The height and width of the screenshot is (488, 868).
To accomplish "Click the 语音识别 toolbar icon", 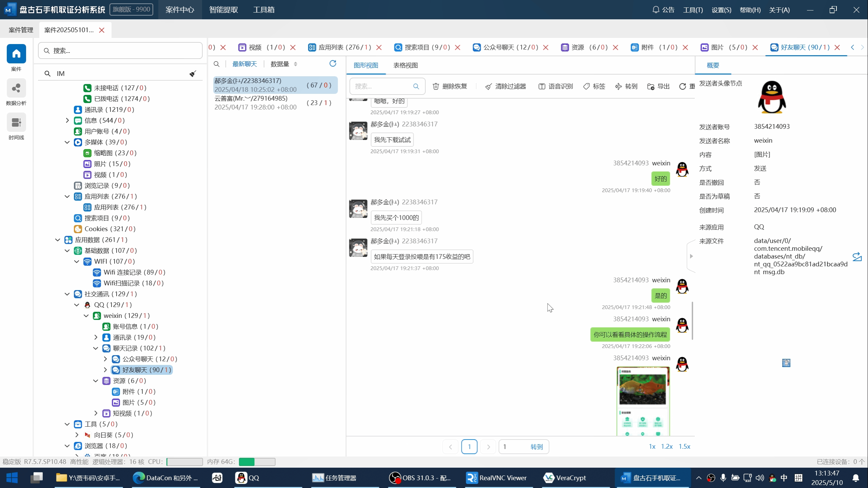I will coord(542,86).
